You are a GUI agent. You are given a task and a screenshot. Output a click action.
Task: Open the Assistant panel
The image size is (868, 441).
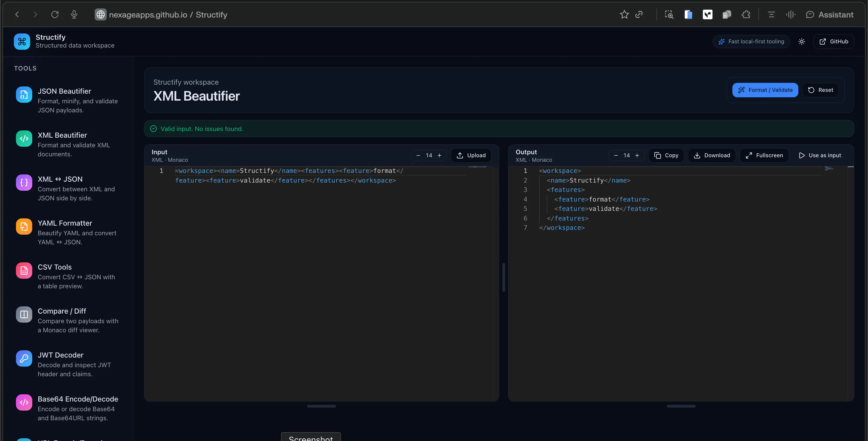[830, 14]
